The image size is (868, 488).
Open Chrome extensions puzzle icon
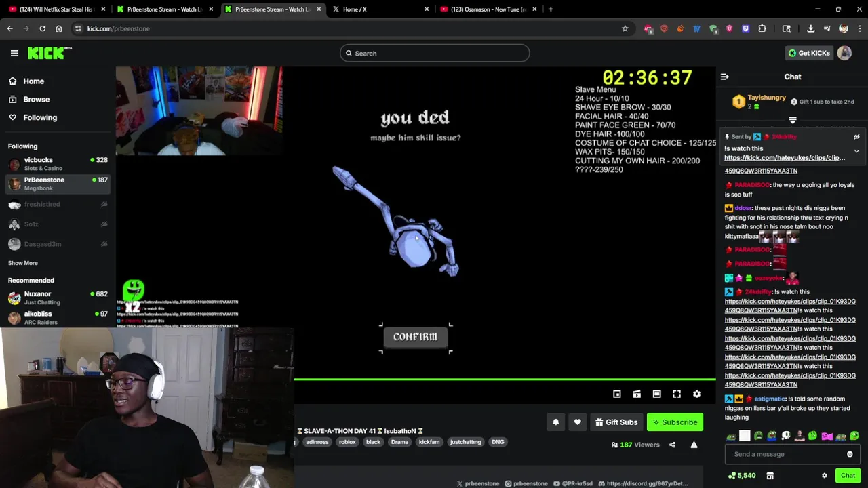pyautogui.click(x=762, y=28)
